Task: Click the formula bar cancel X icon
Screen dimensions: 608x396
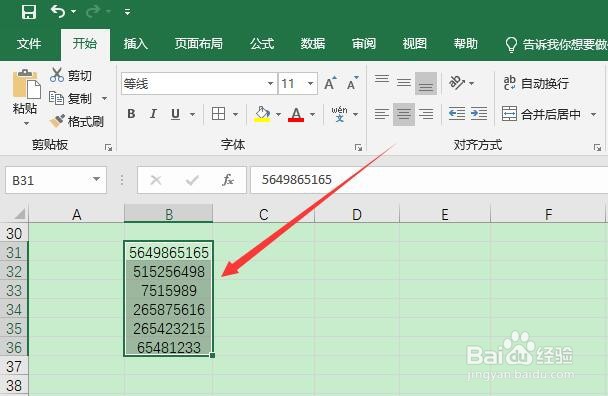Action: (156, 180)
